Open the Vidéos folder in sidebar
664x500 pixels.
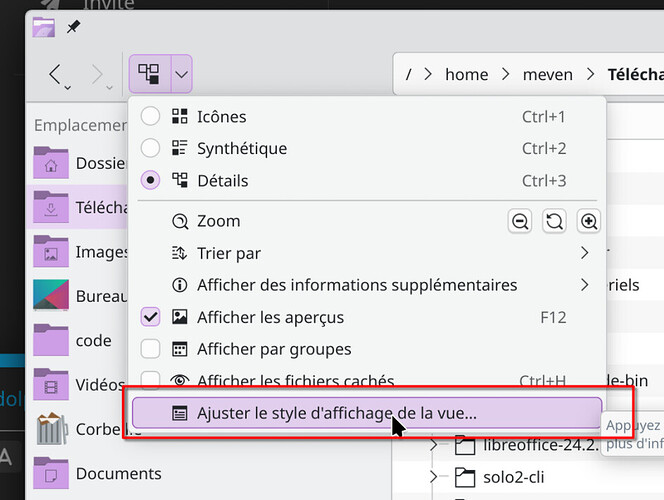click(x=51, y=385)
